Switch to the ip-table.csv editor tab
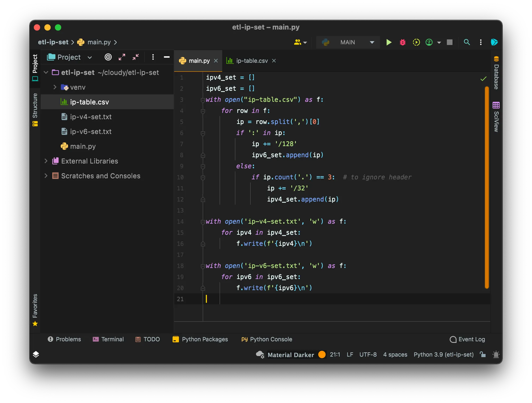The image size is (532, 403). (x=251, y=61)
